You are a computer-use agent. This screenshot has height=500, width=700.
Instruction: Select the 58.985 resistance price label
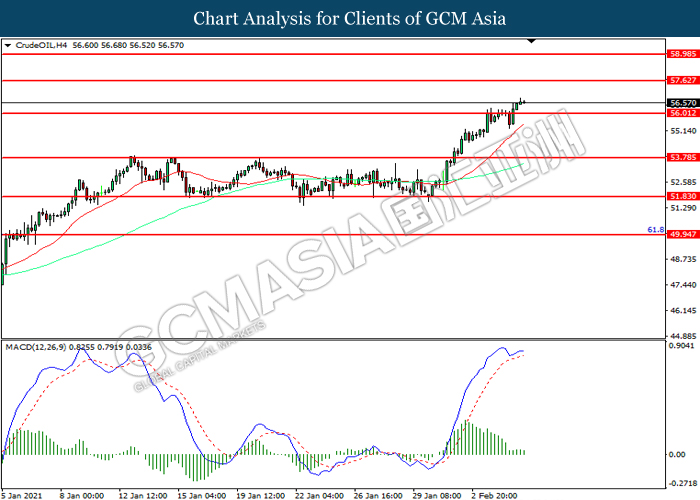coord(683,54)
